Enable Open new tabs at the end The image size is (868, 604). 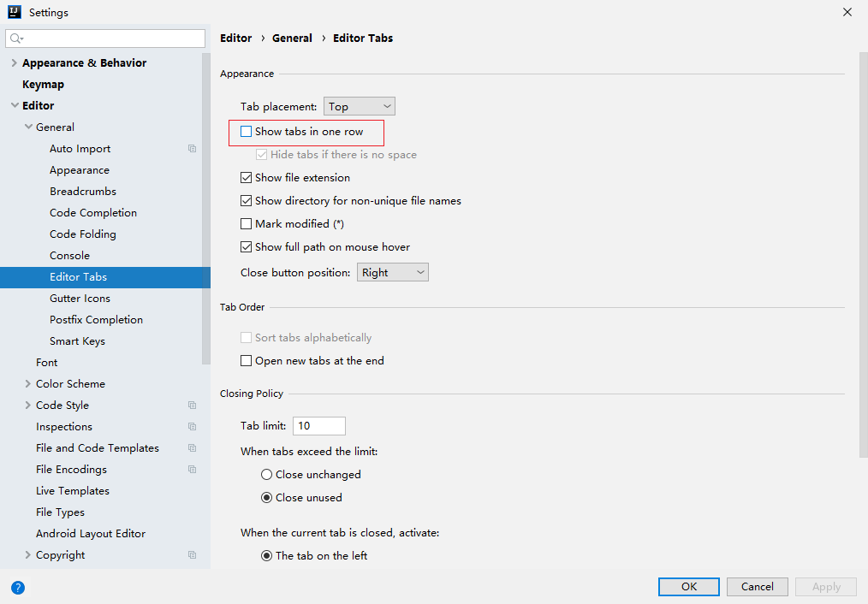tap(246, 361)
